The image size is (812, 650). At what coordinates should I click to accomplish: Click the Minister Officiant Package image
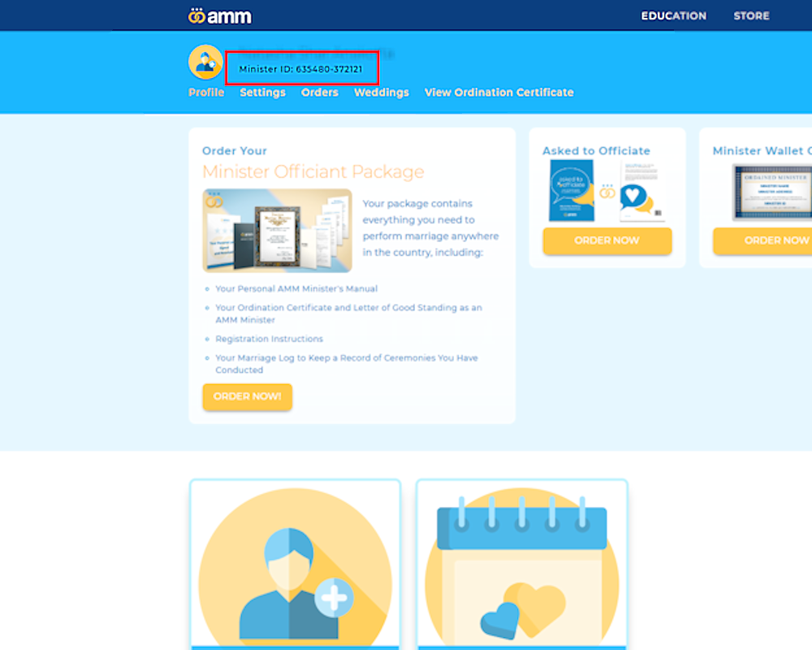click(277, 231)
